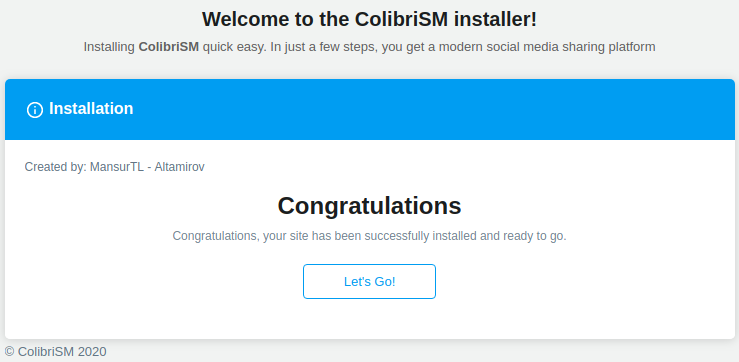Select the Installation header title
Screen dimensions: 739x362
point(91,108)
